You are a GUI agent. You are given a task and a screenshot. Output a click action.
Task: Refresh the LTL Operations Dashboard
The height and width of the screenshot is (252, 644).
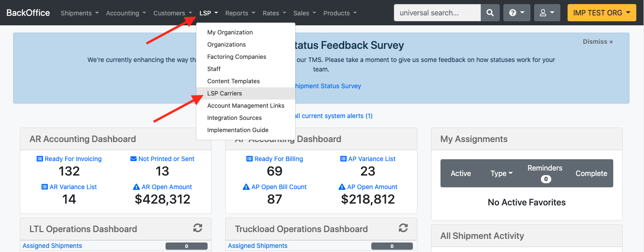[198, 228]
